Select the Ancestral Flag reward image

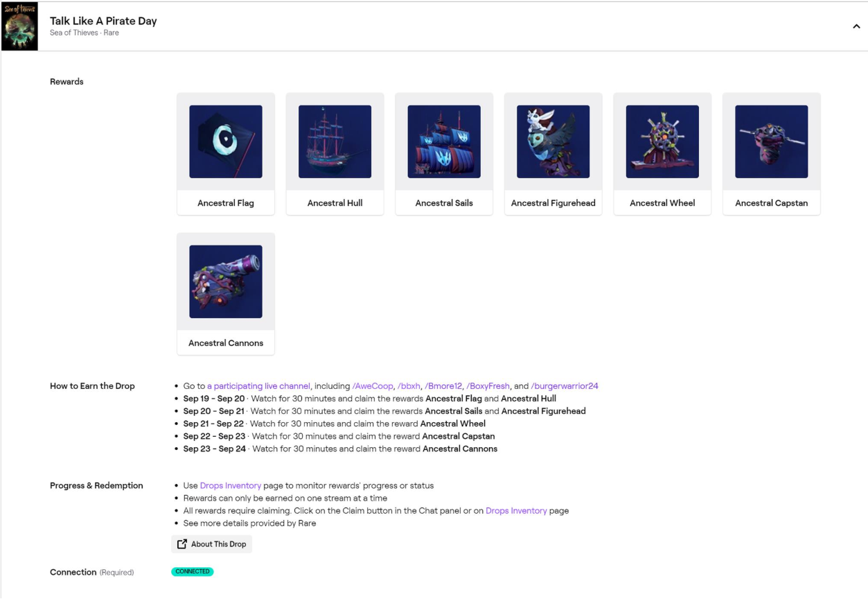click(x=226, y=141)
